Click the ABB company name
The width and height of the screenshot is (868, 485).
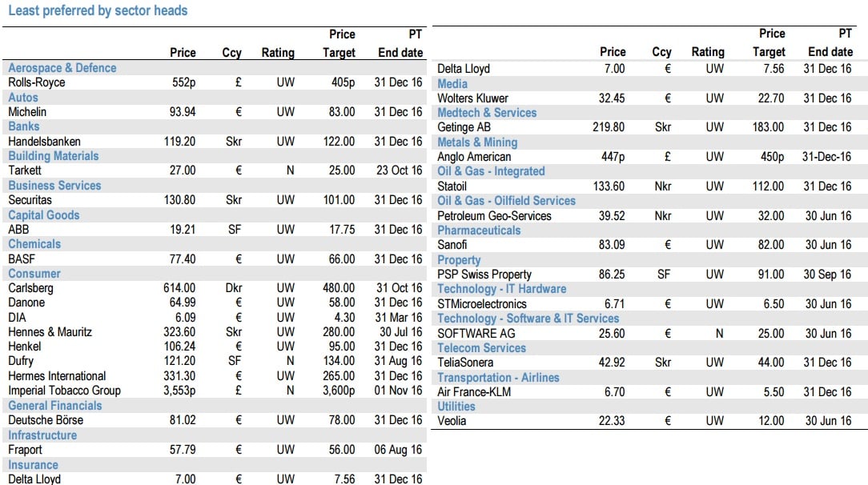tap(18, 230)
